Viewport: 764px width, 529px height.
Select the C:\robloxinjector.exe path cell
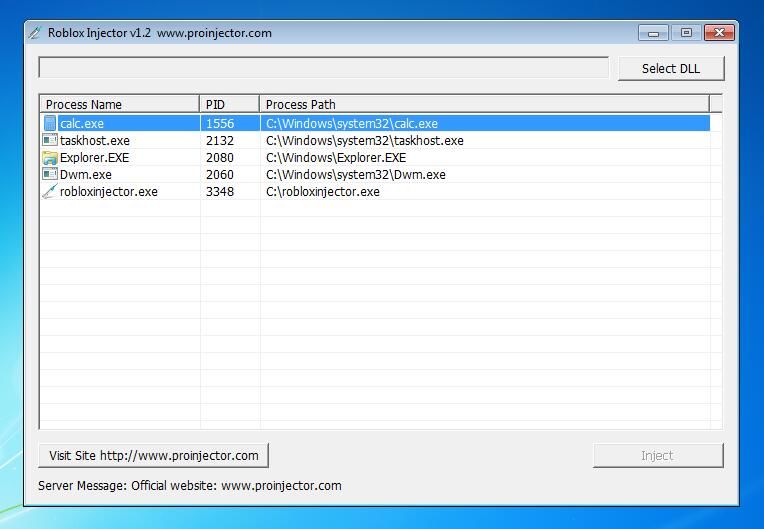323,191
